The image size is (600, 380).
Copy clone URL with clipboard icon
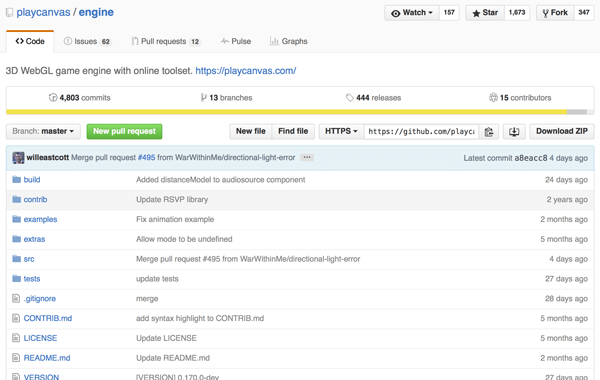[x=489, y=132]
